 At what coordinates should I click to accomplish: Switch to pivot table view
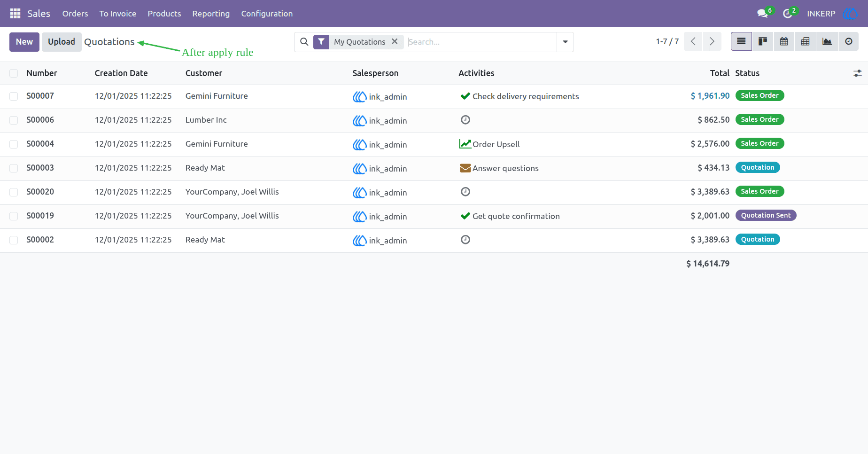point(805,41)
